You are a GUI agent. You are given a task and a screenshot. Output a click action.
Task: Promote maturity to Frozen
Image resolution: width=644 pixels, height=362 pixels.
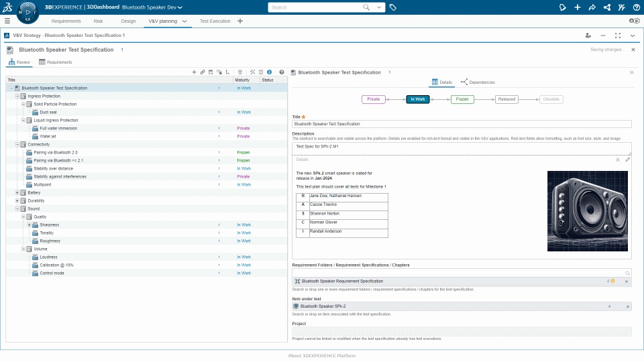[462, 99]
